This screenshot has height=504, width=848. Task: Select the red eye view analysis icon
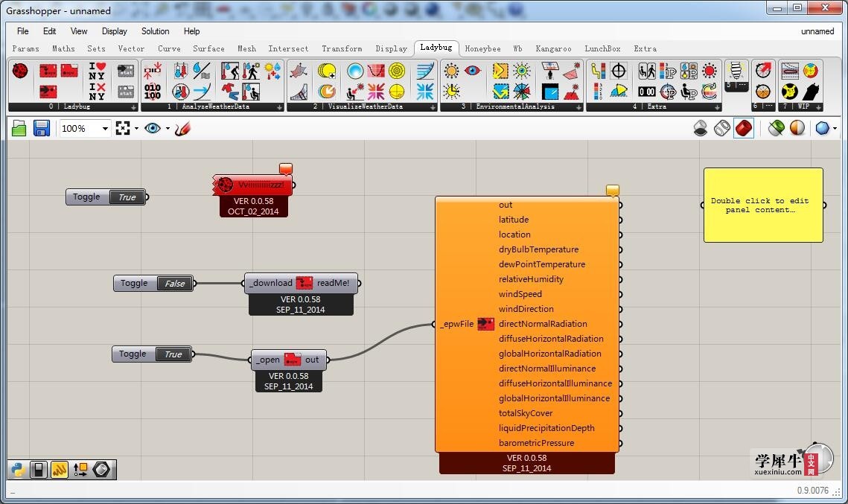click(x=472, y=71)
